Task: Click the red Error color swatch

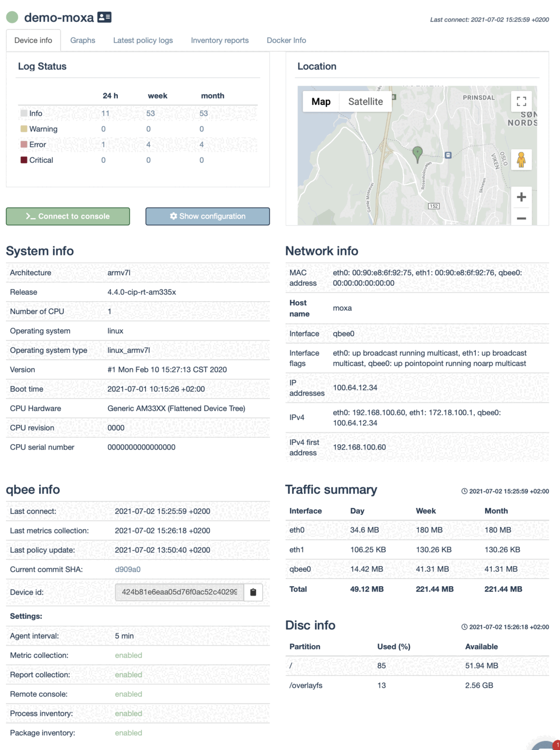Action: pos(24,145)
